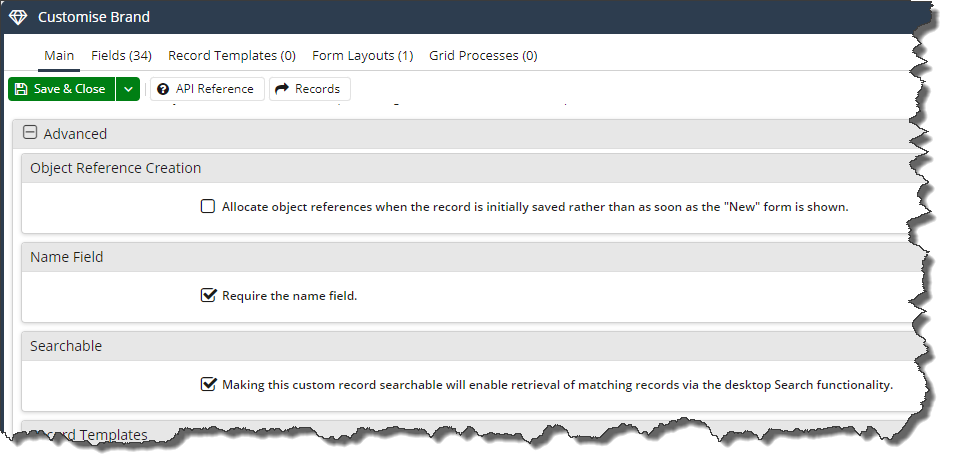The width and height of the screenshot is (954, 467).
Task: Click the Records button
Action: [310, 89]
